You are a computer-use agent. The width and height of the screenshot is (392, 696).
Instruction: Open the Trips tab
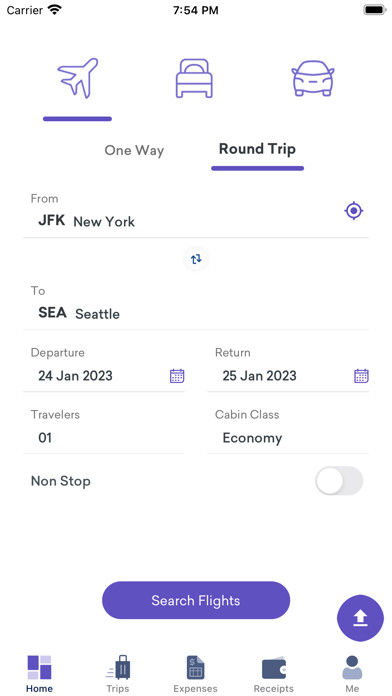click(118, 673)
